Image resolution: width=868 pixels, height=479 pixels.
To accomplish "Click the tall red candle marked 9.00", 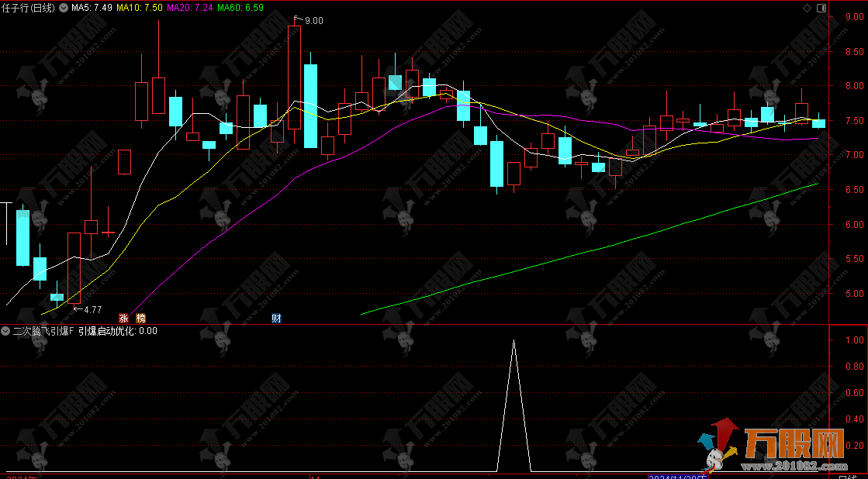I will 294,78.
